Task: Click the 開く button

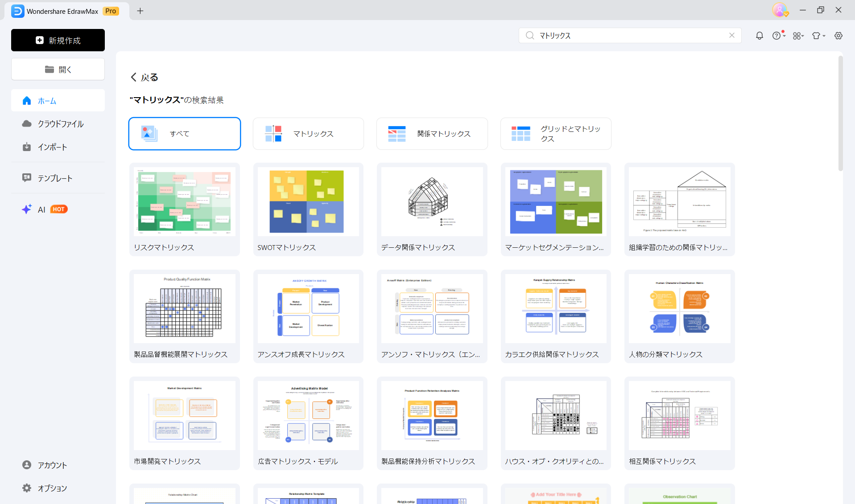Action: coord(58,70)
